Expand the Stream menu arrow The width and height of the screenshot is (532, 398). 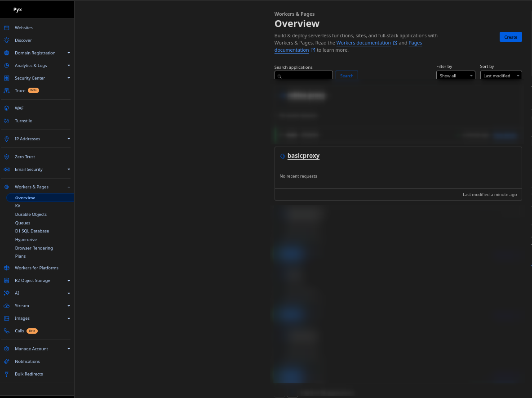point(69,306)
